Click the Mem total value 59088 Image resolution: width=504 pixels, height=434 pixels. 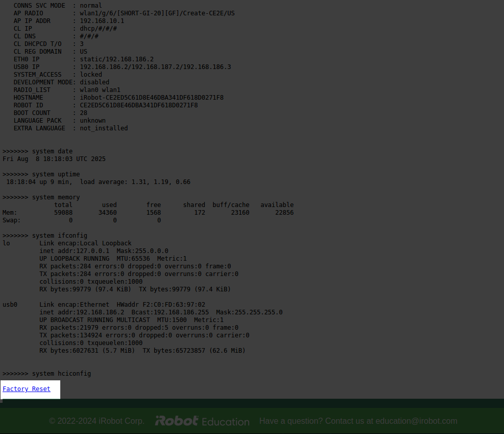(x=63, y=213)
